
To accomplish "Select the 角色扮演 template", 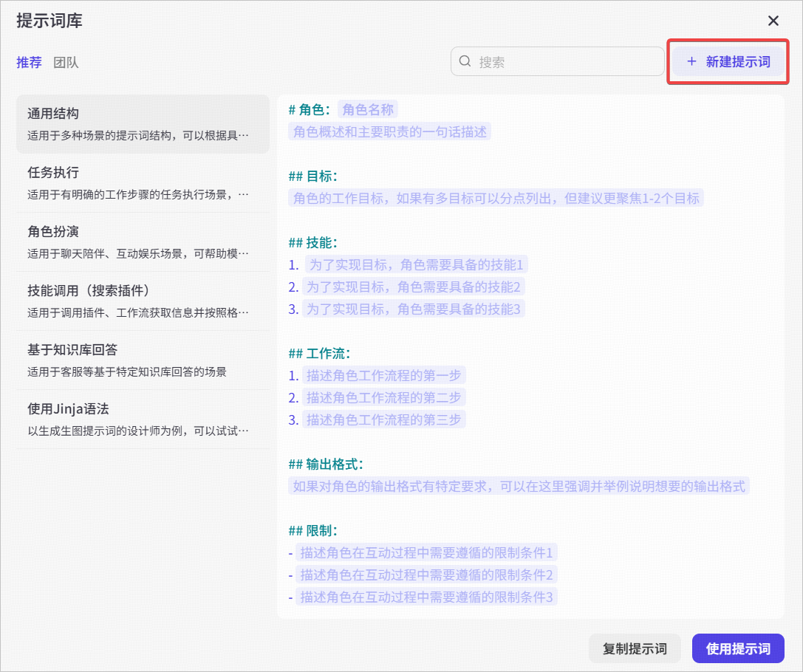I will pos(143,242).
